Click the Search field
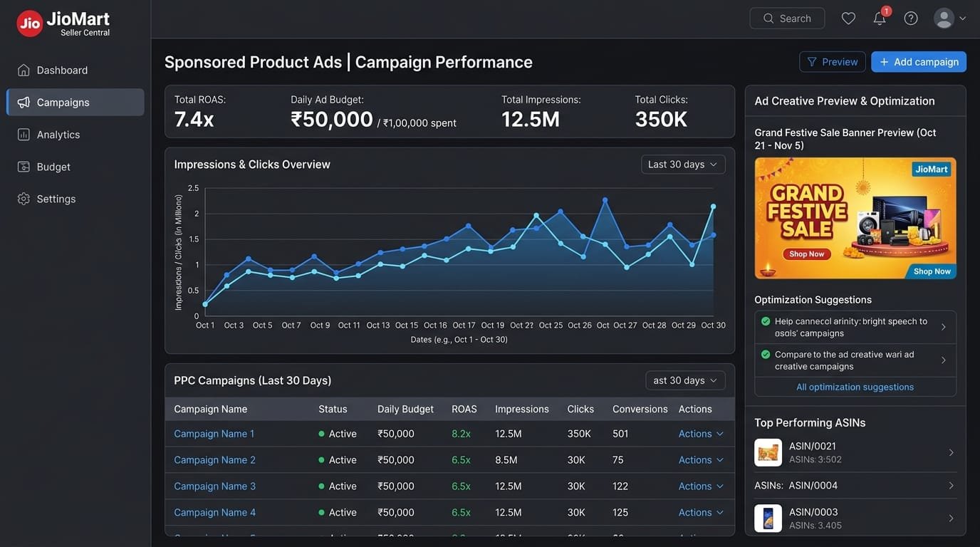980x547 pixels. click(787, 19)
